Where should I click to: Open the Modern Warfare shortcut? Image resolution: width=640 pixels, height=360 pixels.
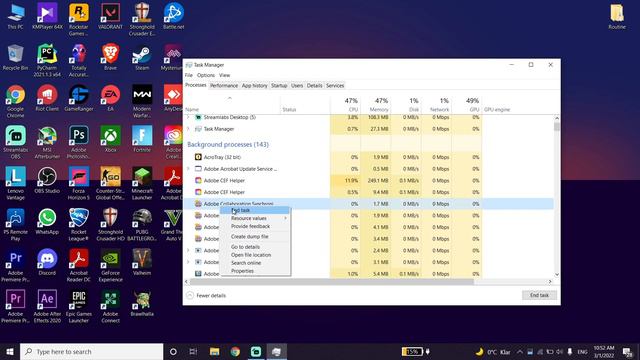pos(142,101)
